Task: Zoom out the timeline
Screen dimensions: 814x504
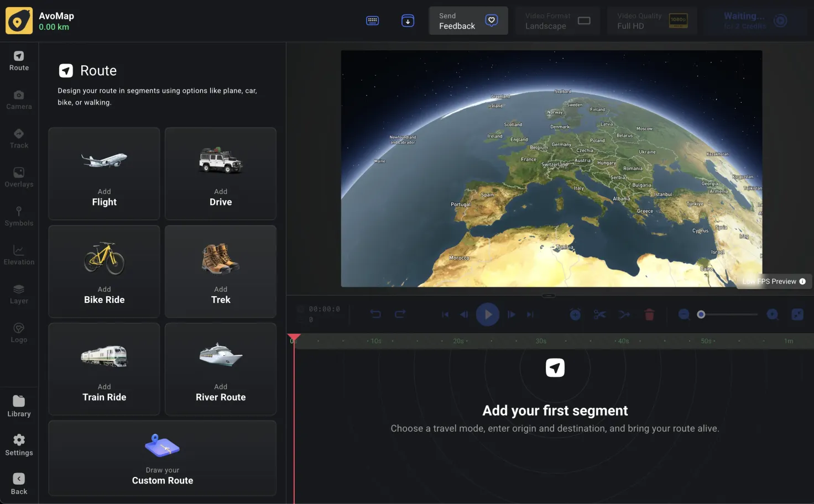Action: [684, 314]
